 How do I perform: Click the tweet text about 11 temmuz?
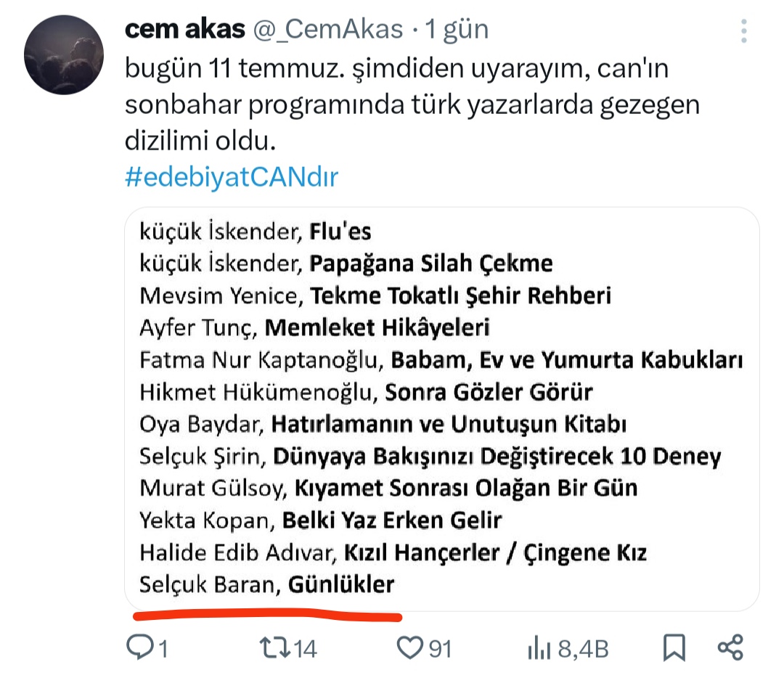point(412,105)
